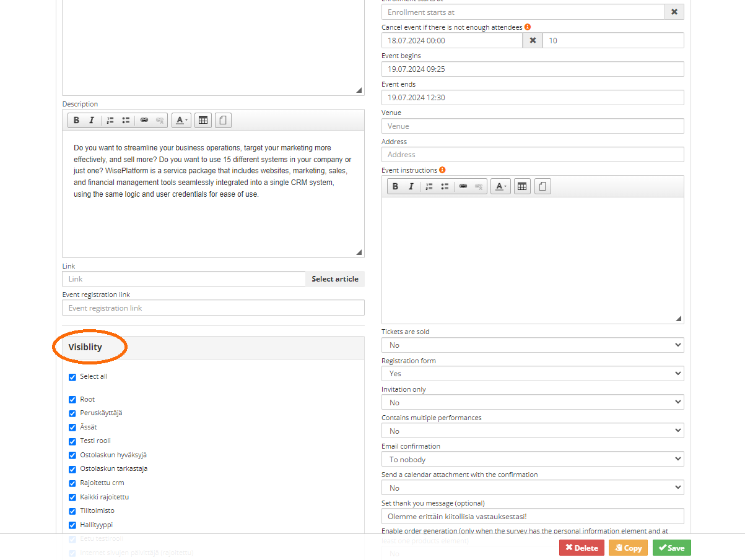Insert numbered list in Description editor
Image resolution: width=745 pixels, height=560 pixels.
110,121
